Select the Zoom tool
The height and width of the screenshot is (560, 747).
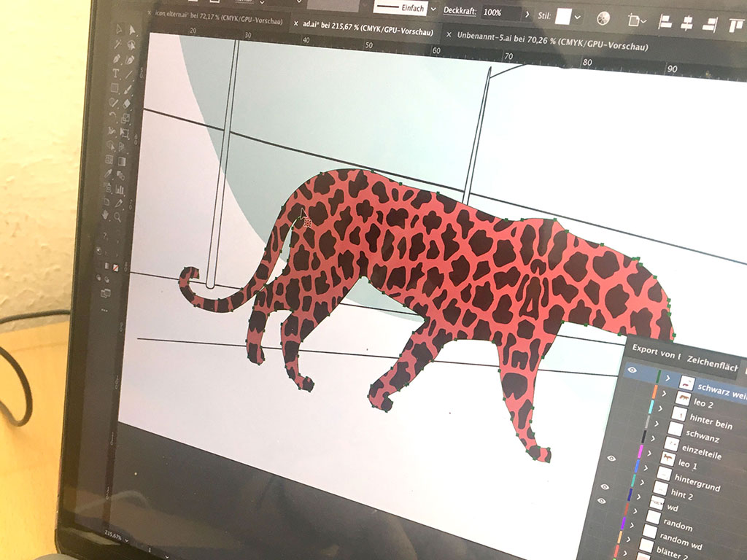tap(117, 217)
